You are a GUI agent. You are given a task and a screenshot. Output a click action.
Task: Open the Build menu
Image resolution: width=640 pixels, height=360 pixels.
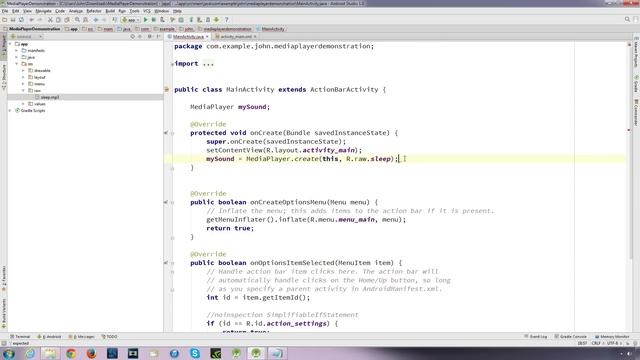110,11
